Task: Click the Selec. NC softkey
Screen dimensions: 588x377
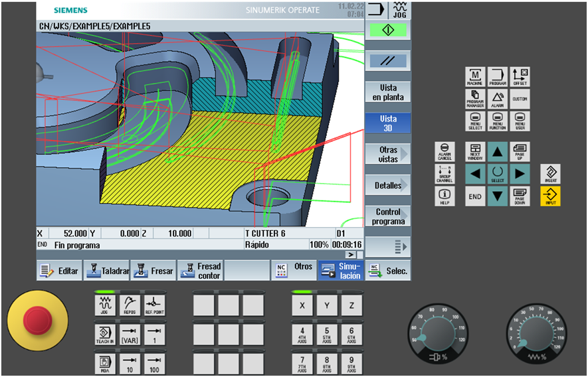Action: [388, 271]
